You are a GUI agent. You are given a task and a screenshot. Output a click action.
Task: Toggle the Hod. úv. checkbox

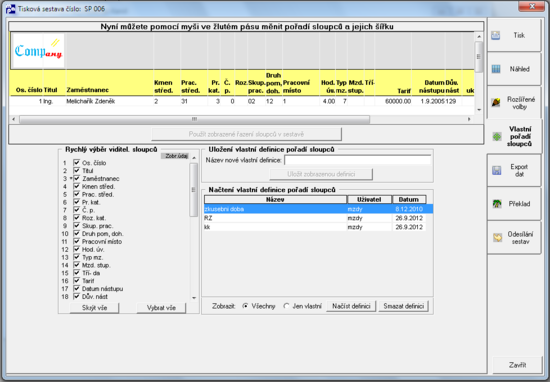(x=76, y=249)
